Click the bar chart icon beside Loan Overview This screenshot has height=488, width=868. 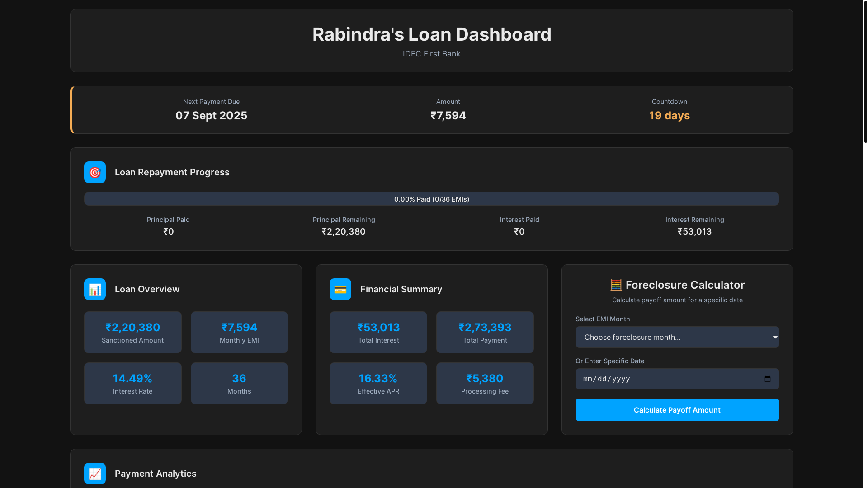[x=95, y=289]
